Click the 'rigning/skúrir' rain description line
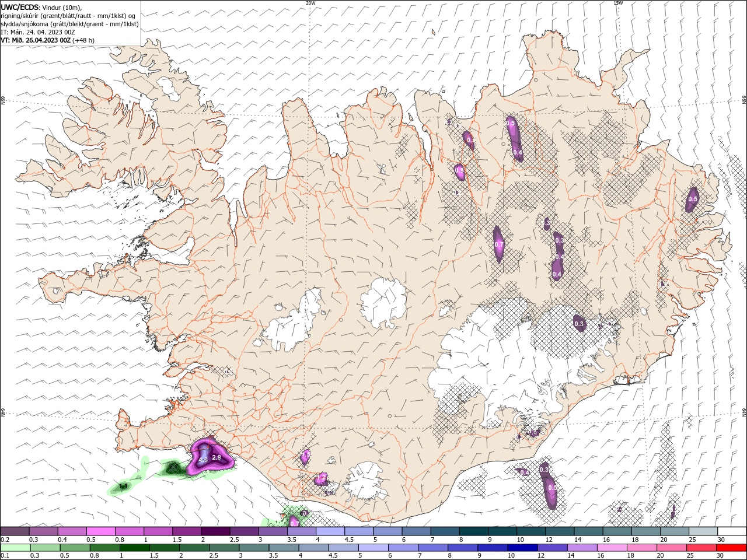The image size is (747, 560). [68, 16]
